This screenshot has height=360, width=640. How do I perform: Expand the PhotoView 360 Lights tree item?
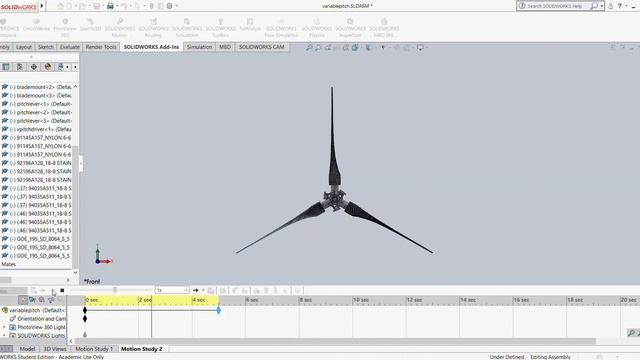(x=4, y=327)
